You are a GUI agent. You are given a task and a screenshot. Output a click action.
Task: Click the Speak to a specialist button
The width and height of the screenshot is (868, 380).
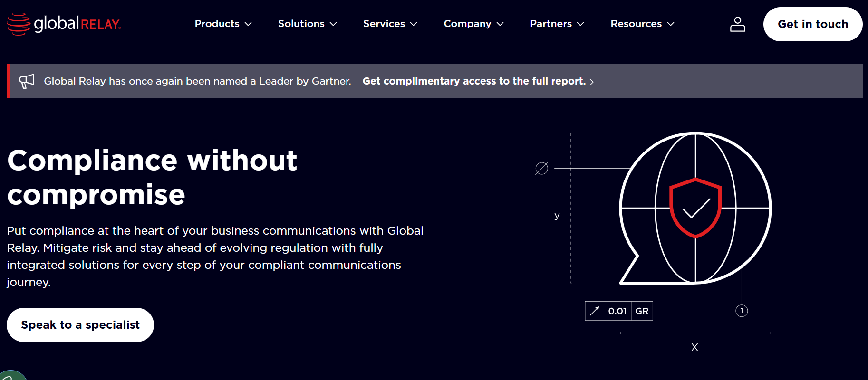click(x=80, y=325)
